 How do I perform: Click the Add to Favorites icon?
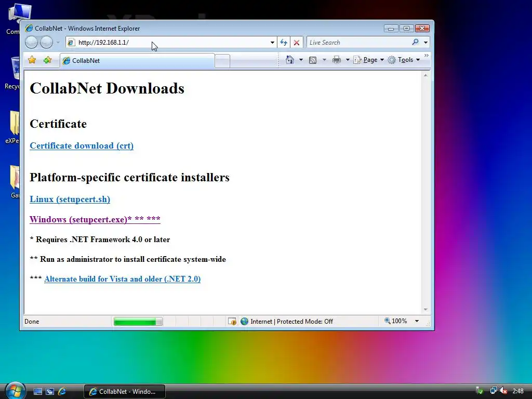click(47, 60)
